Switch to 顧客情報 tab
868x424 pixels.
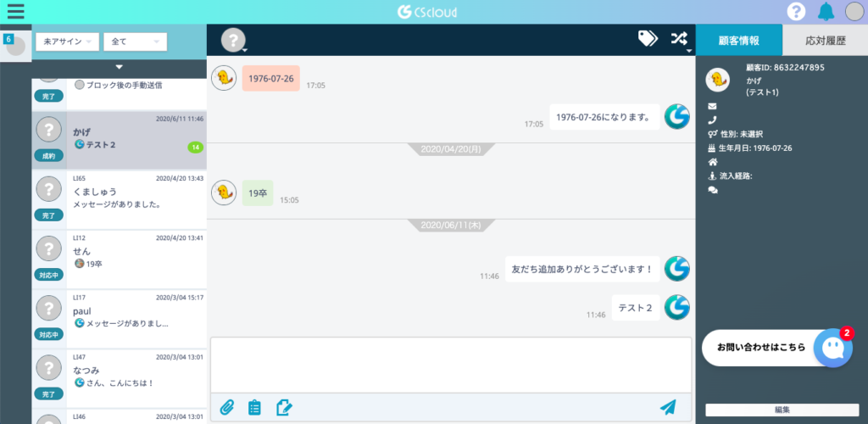click(x=739, y=41)
